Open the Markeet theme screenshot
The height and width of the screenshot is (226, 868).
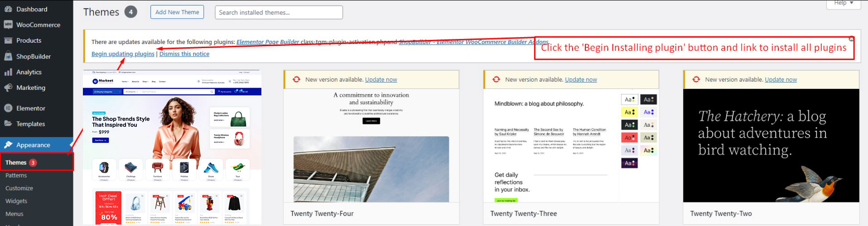[x=172, y=147]
